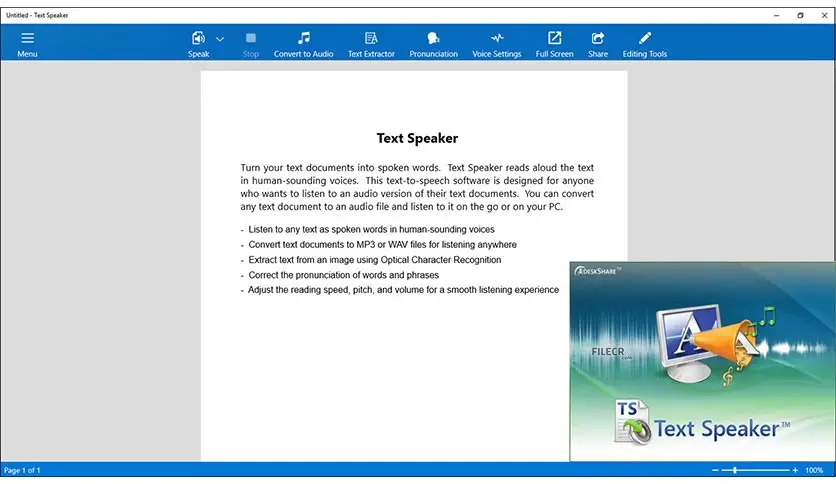Image resolution: width=836 pixels, height=484 pixels.
Task: Restore down the Text Speaker window
Action: [800, 15]
